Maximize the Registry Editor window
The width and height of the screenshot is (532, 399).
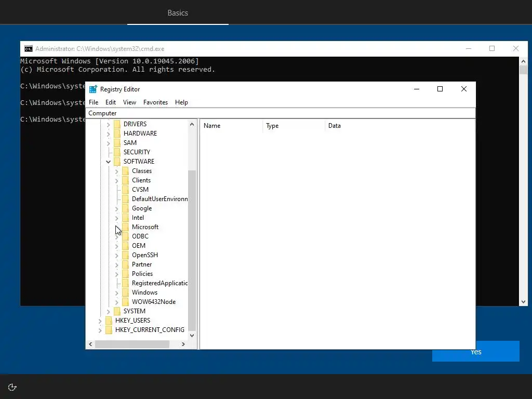(x=440, y=89)
